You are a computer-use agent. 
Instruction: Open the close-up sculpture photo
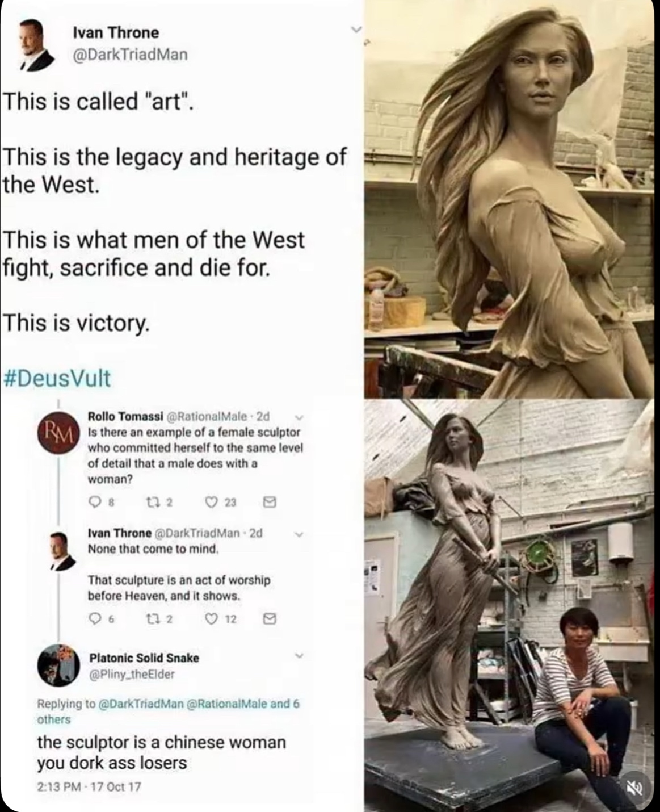(x=511, y=199)
